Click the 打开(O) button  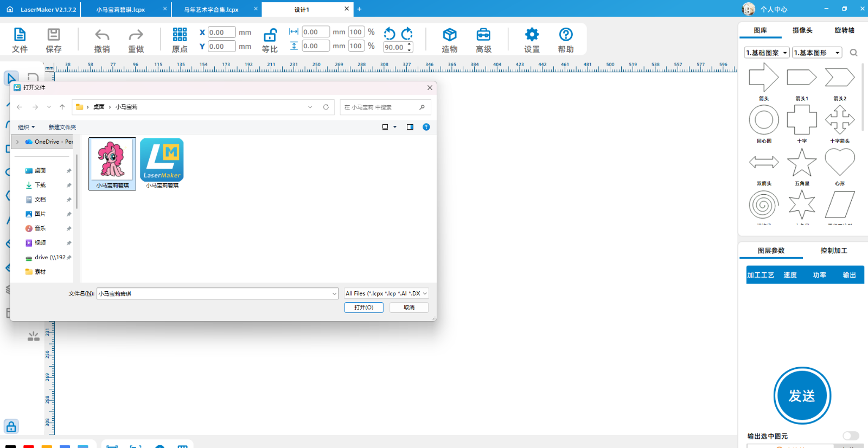point(363,308)
